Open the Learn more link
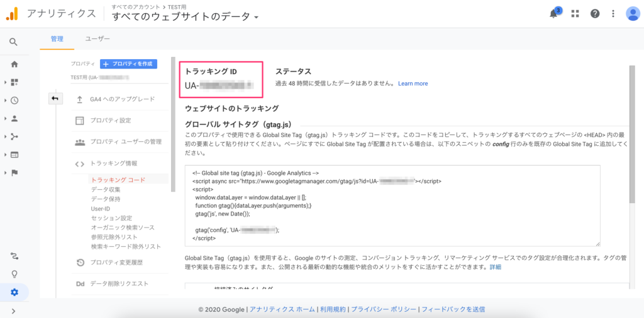The image size is (644, 318). [413, 84]
